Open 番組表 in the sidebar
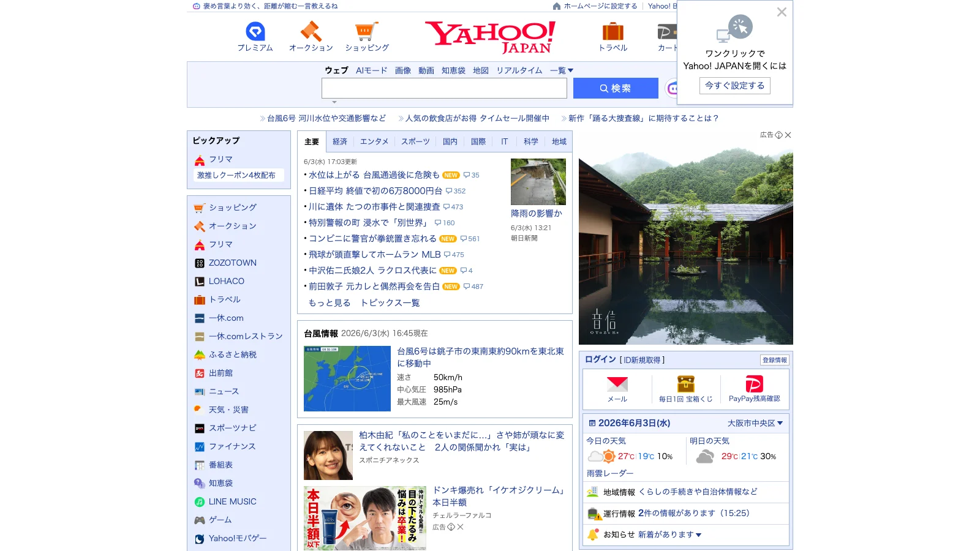Screen dimensions: 980x551 pyautogui.click(x=221, y=465)
